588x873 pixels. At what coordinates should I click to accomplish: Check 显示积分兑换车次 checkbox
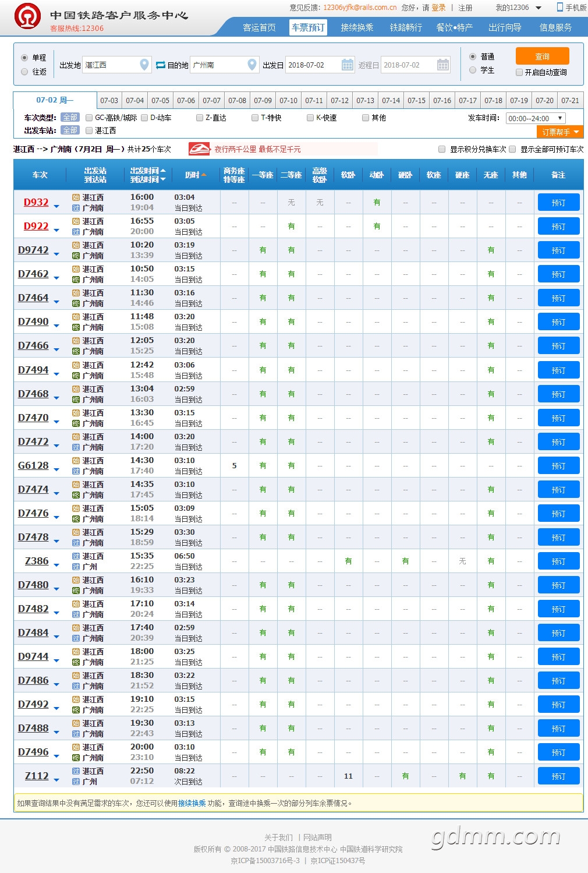click(x=442, y=149)
